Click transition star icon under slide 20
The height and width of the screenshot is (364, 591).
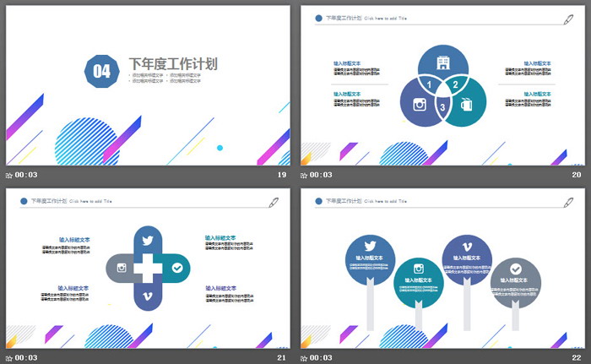coord(304,176)
